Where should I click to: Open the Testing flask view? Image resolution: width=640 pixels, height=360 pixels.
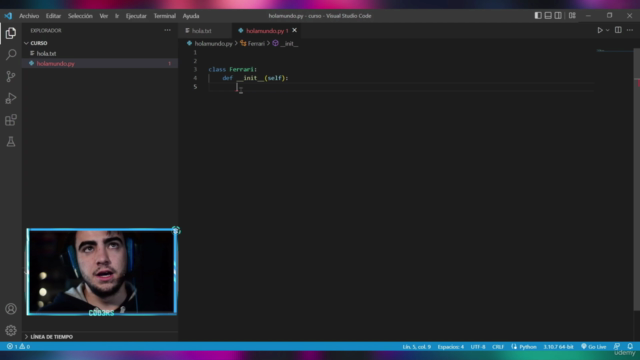tap(11, 142)
